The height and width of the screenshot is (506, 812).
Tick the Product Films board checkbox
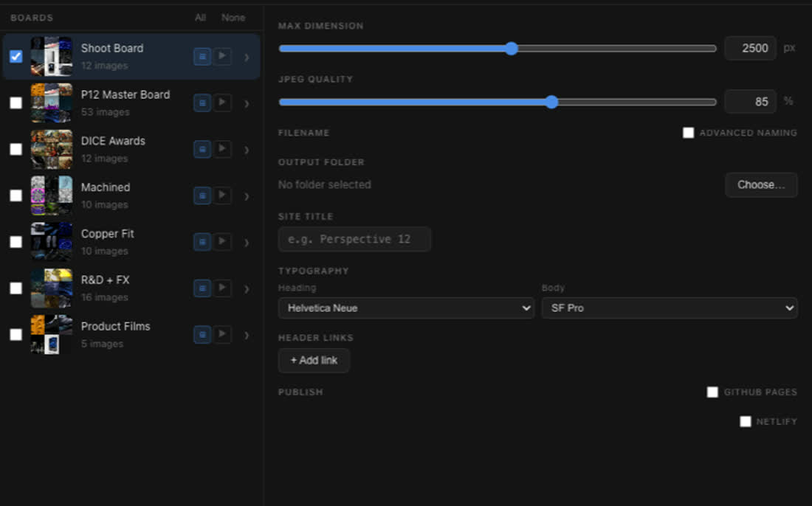coord(16,335)
